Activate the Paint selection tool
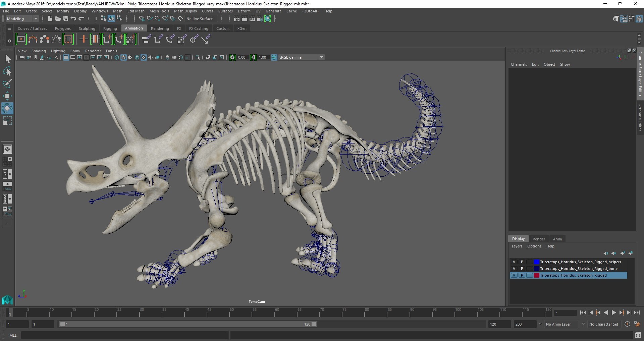The width and height of the screenshot is (644, 341). tap(7, 83)
